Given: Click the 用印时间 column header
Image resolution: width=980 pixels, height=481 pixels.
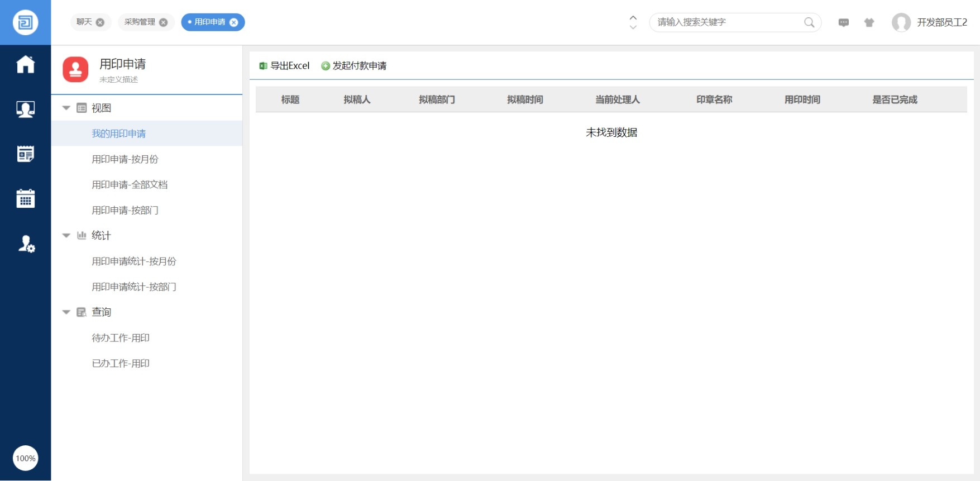Looking at the screenshot, I should click(802, 99).
